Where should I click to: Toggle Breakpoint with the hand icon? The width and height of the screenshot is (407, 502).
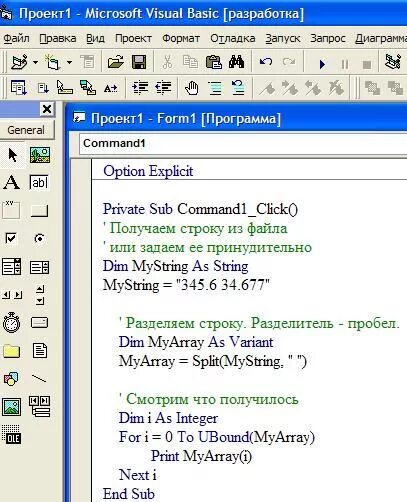192,88
